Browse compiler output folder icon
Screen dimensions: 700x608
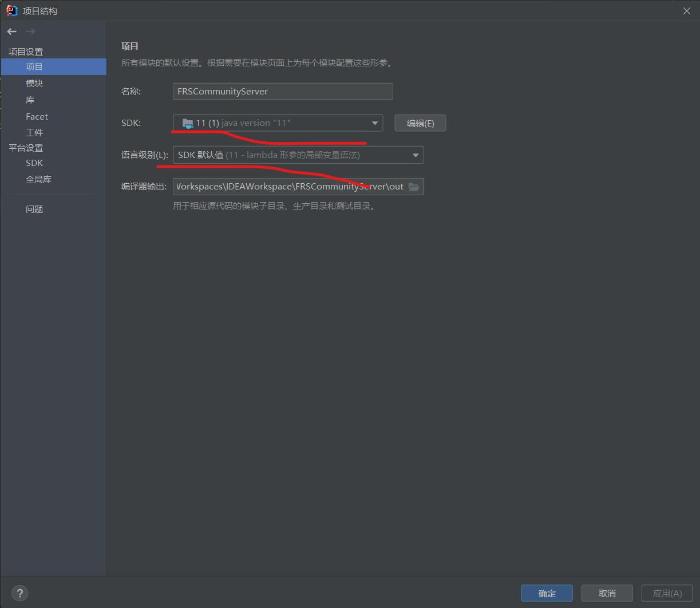tap(414, 187)
